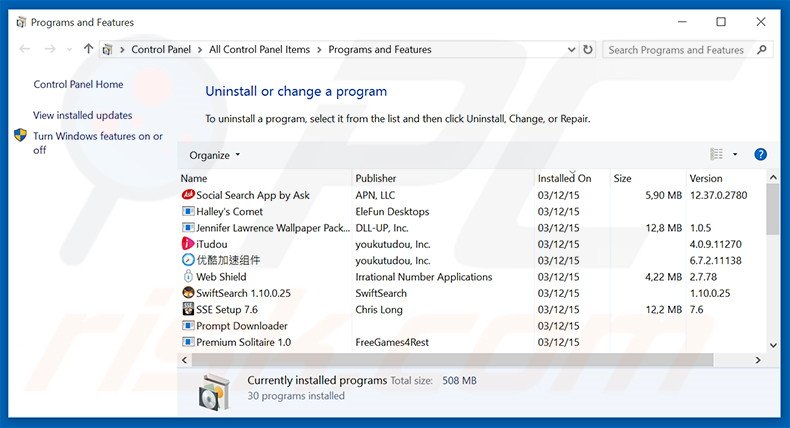Select the SSE Setup 7.6 name

(x=227, y=310)
